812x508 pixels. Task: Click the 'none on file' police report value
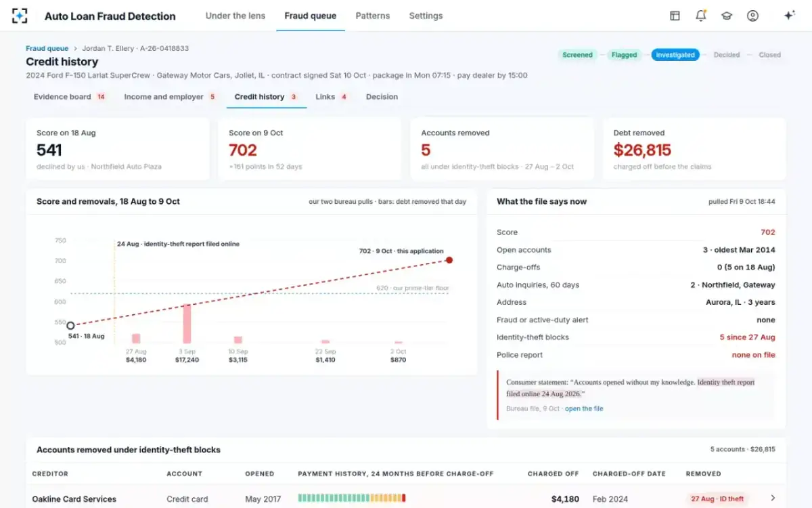(x=754, y=355)
